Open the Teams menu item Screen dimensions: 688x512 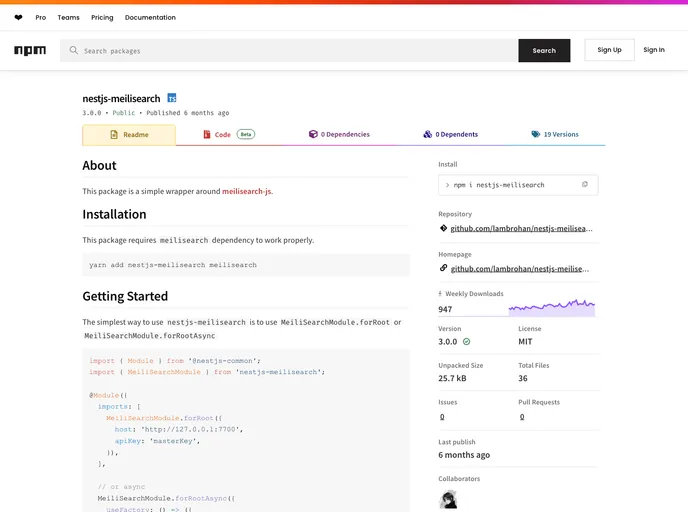tap(68, 18)
